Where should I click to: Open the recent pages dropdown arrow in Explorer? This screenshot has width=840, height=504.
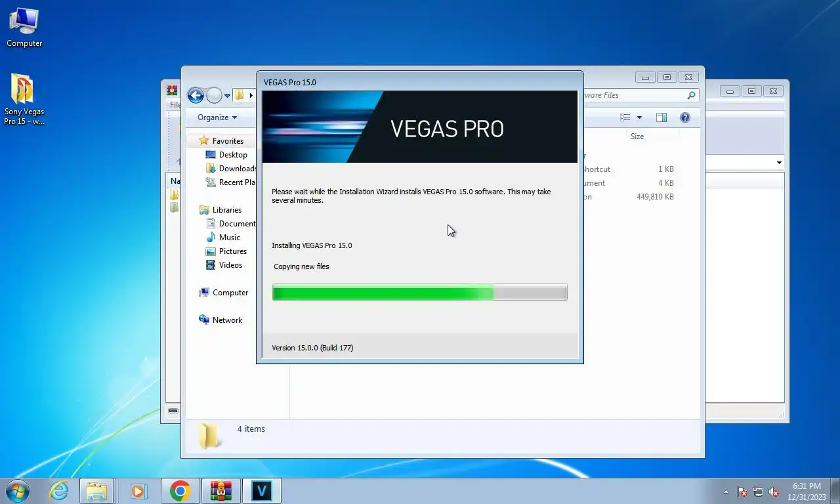point(227,96)
